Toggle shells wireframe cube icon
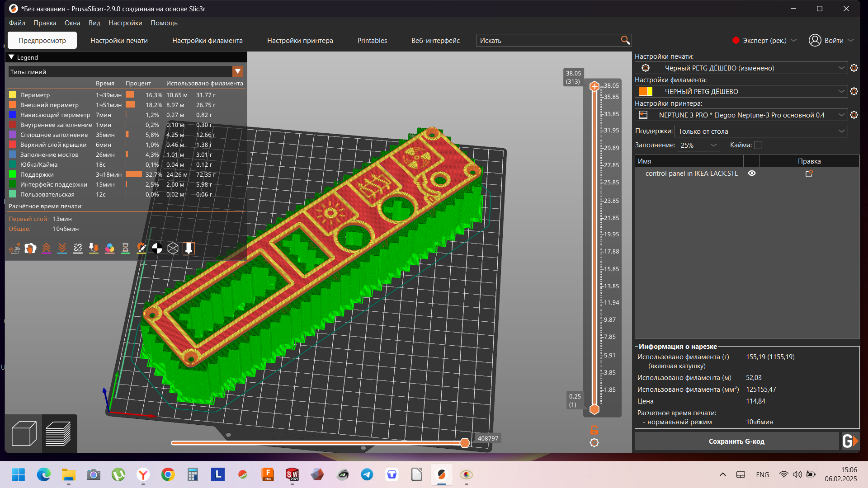This screenshot has width=868, height=488. coord(173,248)
